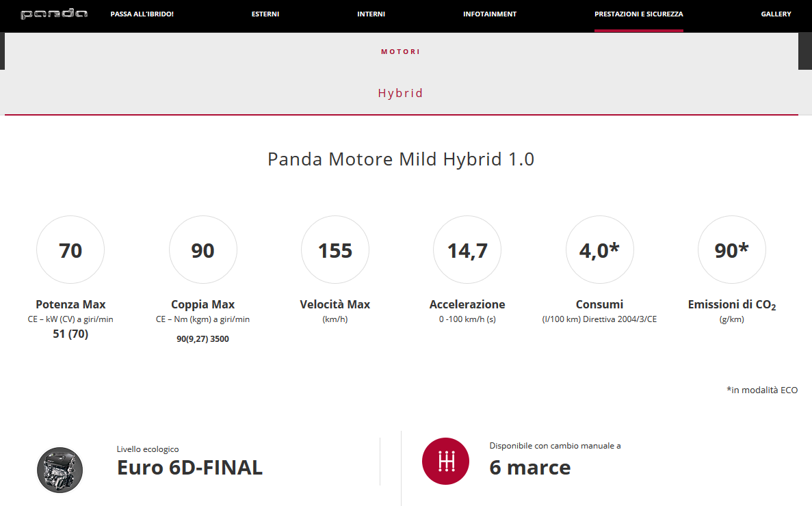Click the 155 top speed circle
Image resolution: width=812 pixels, height=506 pixels.
click(x=335, y=250)
